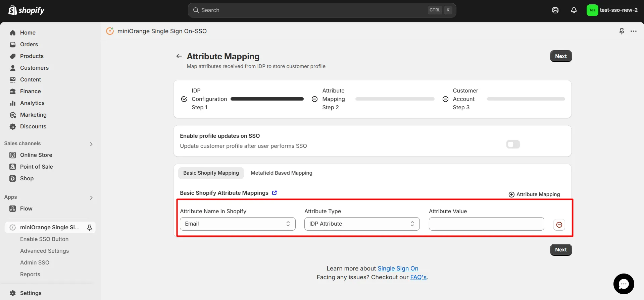Select miniOrange Single Sign On sidebar item
644x300 pixels.
coord(50,227)
